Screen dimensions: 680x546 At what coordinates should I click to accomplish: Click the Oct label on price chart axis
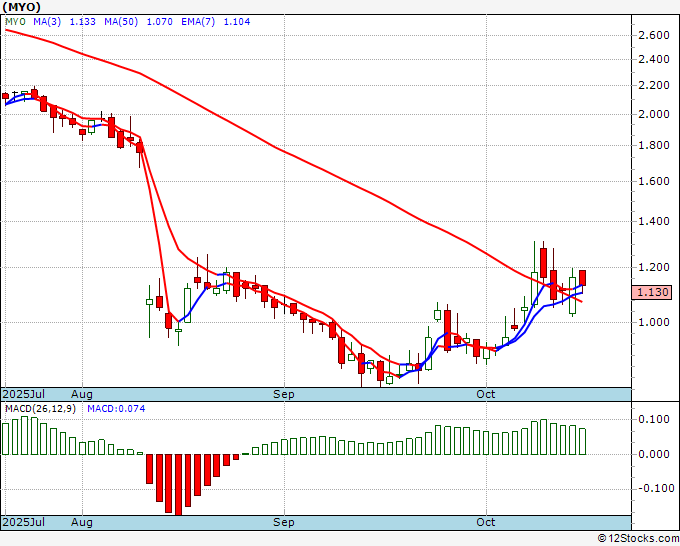[x=486, y=394]
